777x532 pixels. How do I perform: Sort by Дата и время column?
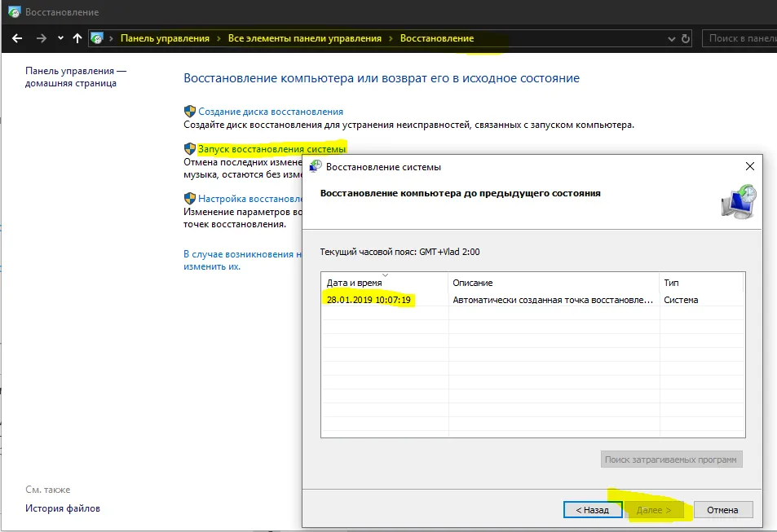[385, 283]
